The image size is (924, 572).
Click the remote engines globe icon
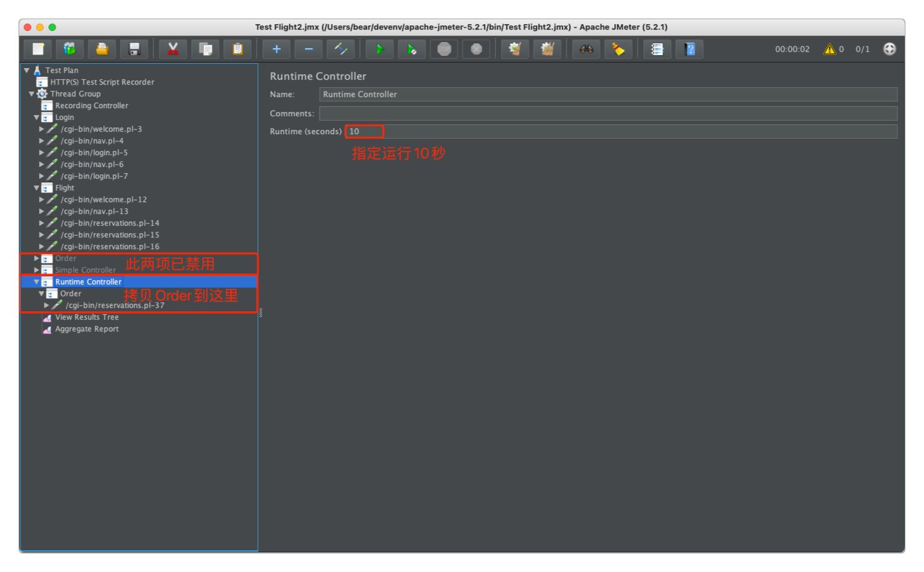point(889,49)
